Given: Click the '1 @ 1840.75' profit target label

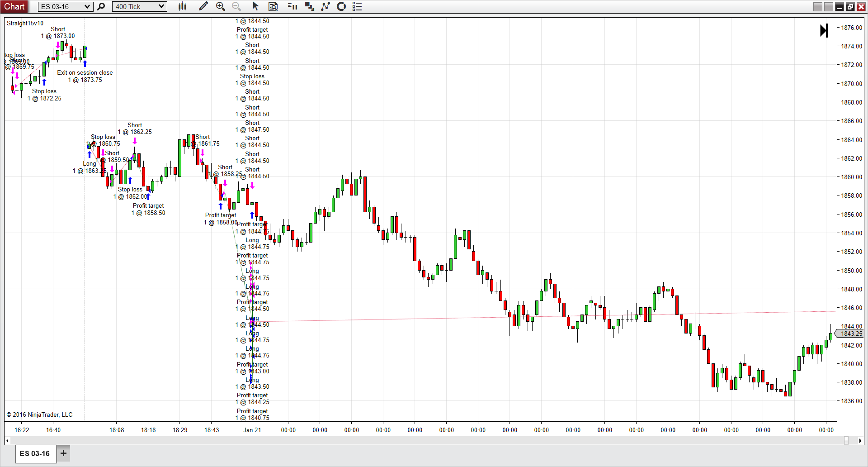Looking at the screenshot, I should (252, 418).
